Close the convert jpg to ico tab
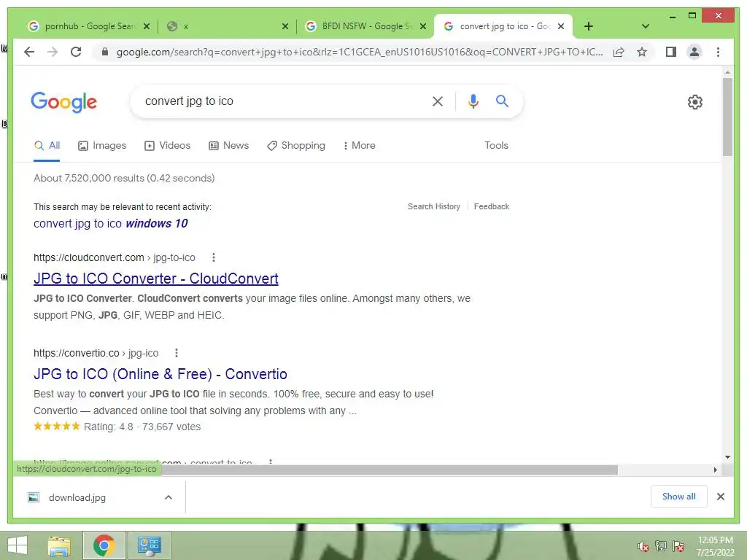 tap(561, 26)
